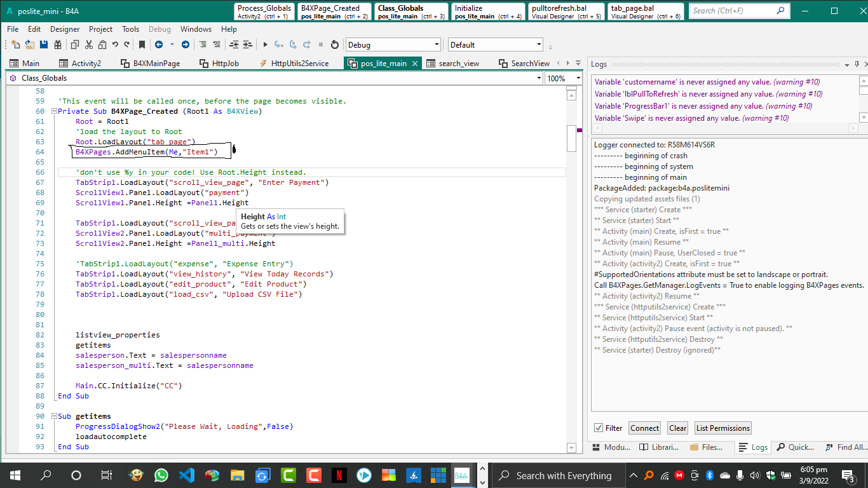Open VS Code from the Windows taskbar
Viewport: 868px width, 488px height.
pyautogui.click(x=186, y=475)
